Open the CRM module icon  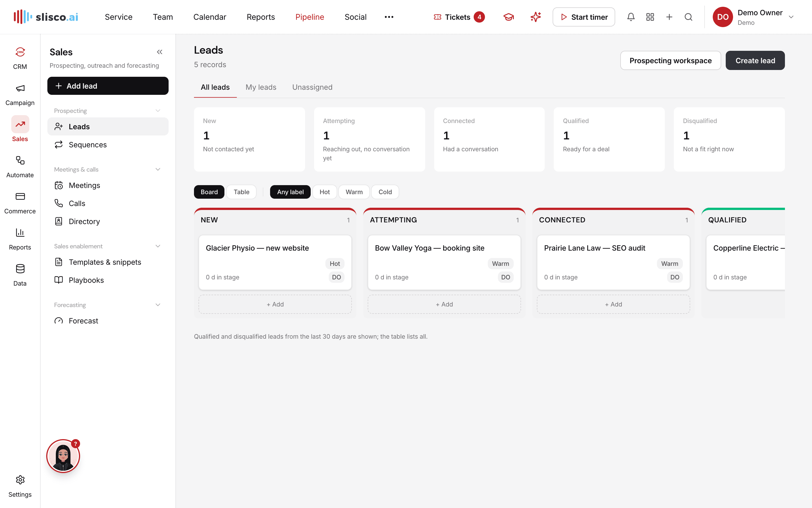click(x=20, y=52)
